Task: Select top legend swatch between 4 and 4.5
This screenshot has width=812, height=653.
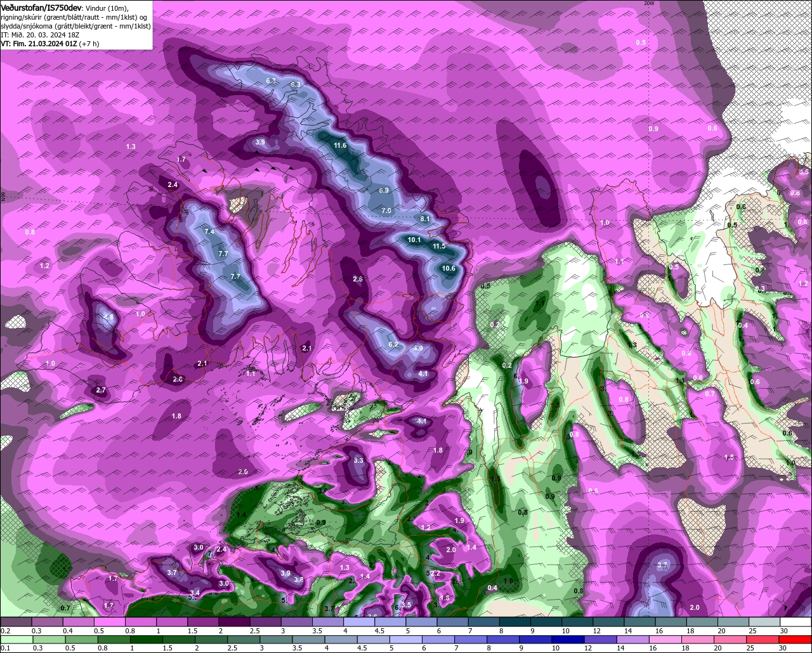Action: [x=359, y=622]
